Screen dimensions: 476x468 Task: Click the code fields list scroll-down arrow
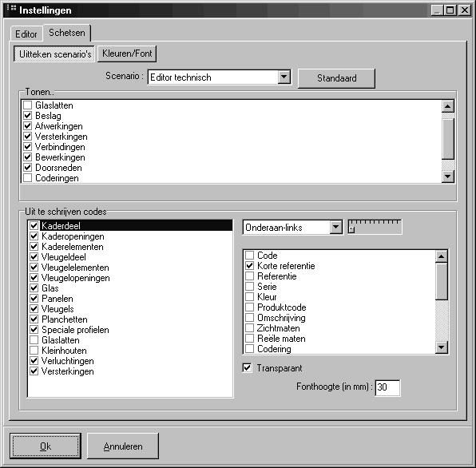point(442,347)
